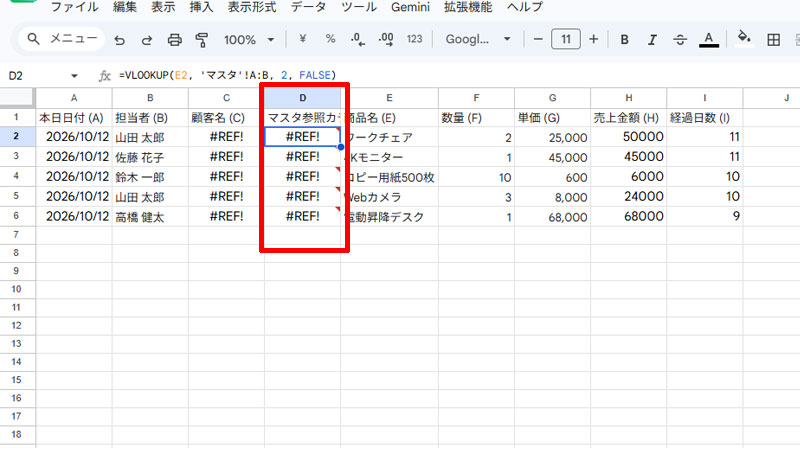
Task: Click cell 単価 (G)
Action: pos(553,118)
